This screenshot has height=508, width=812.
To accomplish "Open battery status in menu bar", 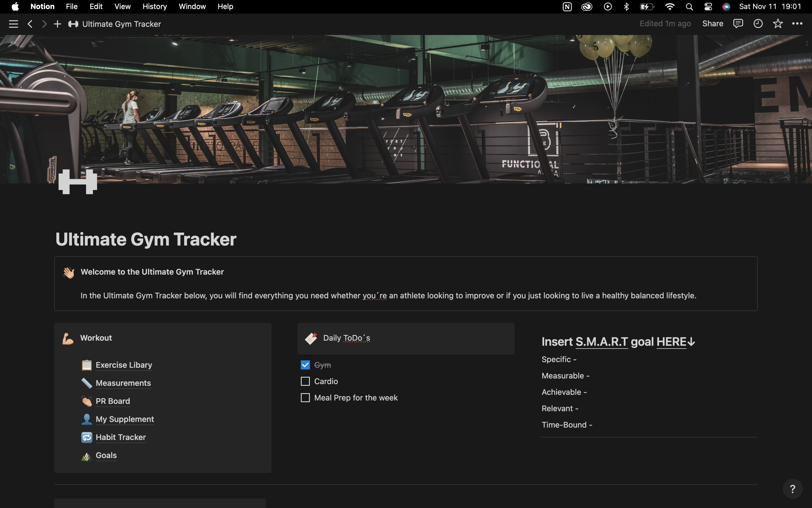I will (x=647, y=7).
